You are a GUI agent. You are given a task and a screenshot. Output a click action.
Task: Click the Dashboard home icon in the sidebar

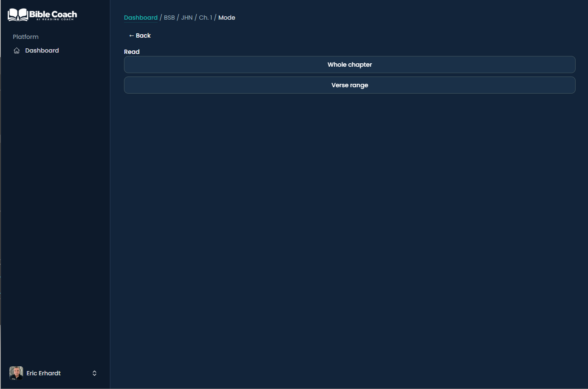[x=17, y=50]
